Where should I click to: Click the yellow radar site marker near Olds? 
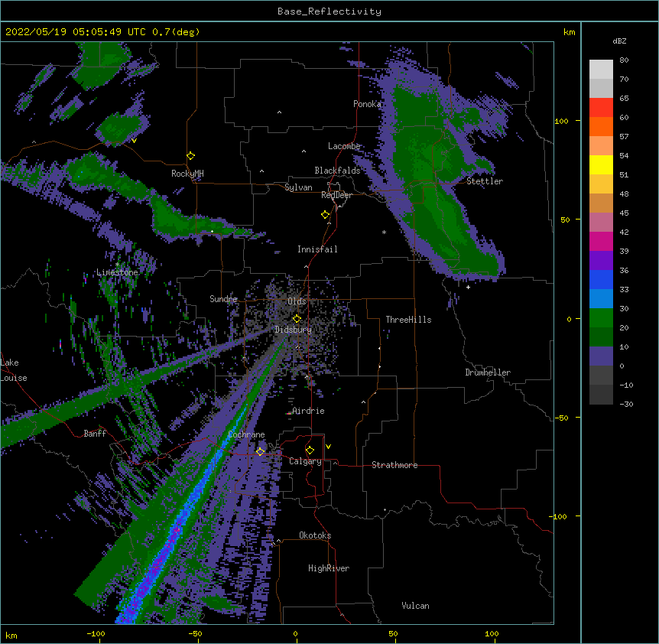tap(297, 319)
